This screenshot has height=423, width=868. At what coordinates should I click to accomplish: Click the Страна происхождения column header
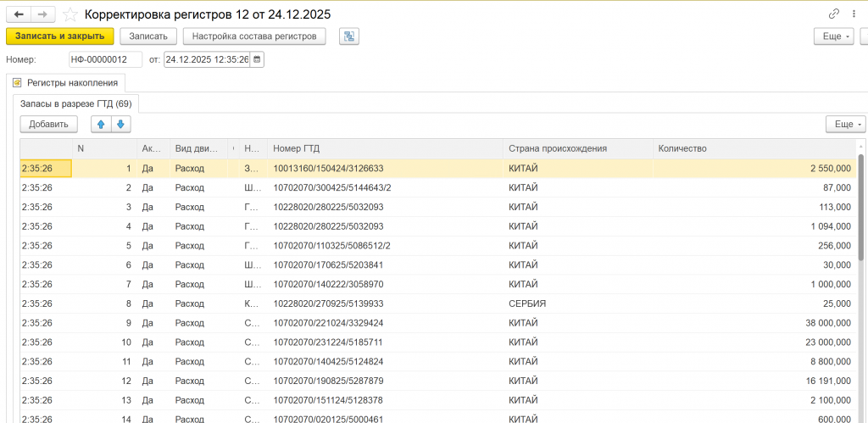click(x=578, y=148)
